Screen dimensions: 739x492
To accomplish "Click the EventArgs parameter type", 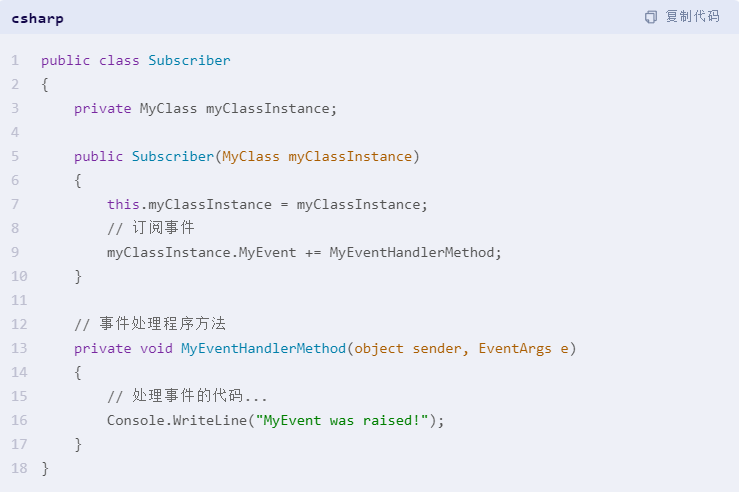I will (515, 349).
